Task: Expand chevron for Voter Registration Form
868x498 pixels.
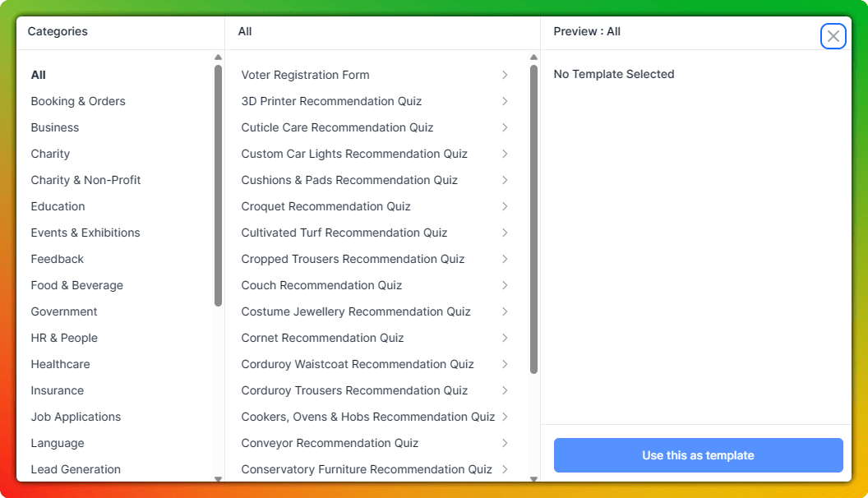Action: pos(505,75)
